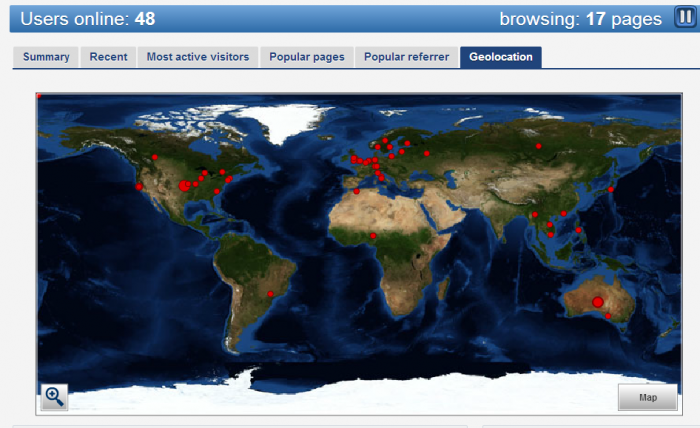Image resolution: width=700 pixels, height=428 pixels.
Task: Click the 'Users online: 48' text
Action: (88, 19)
